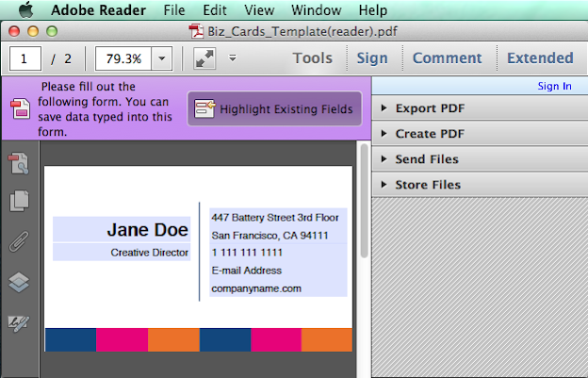Expand the Export PDF section
This screenshot has height=378, width=588.
click(429, 108)
